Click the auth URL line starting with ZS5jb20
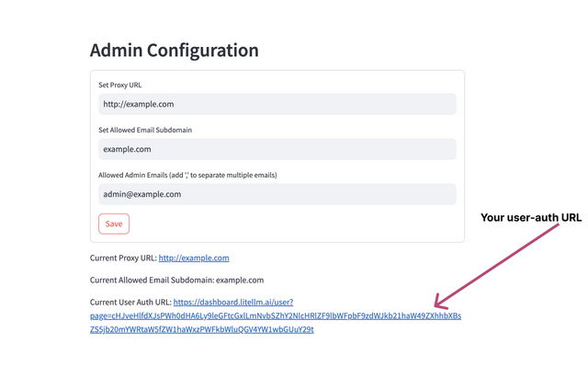This screenshot has height=378, width=588. 202,329
